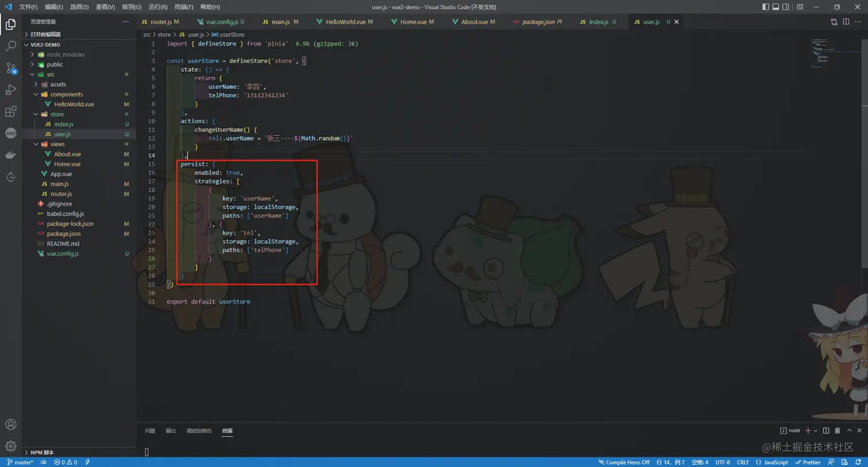868x467 pixels.
Task: Click the Open Changes compare icon
Action: [834, 22]
